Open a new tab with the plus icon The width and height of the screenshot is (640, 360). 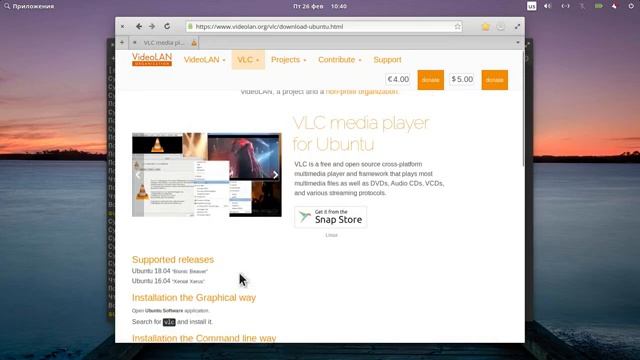[122, 42]
